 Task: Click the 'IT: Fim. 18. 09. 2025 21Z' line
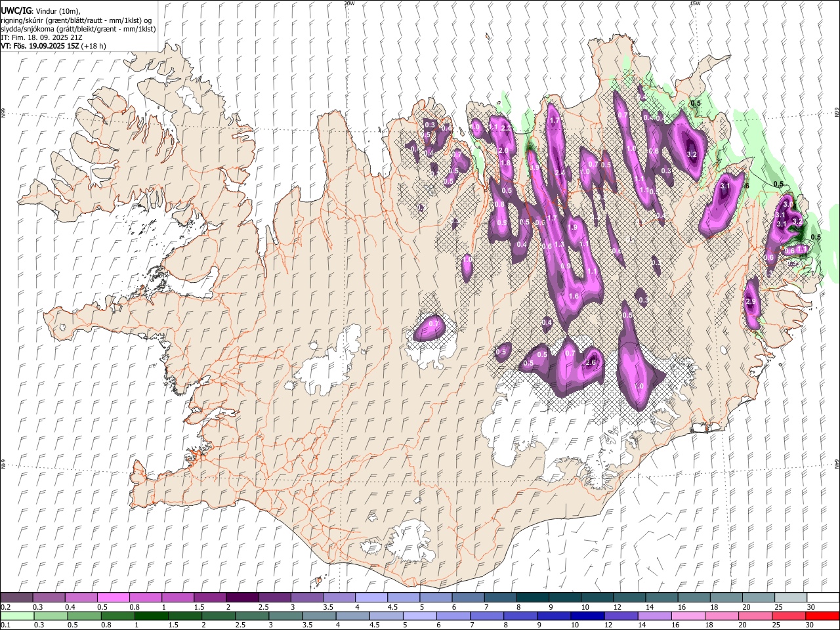click(x=41, y=37)
